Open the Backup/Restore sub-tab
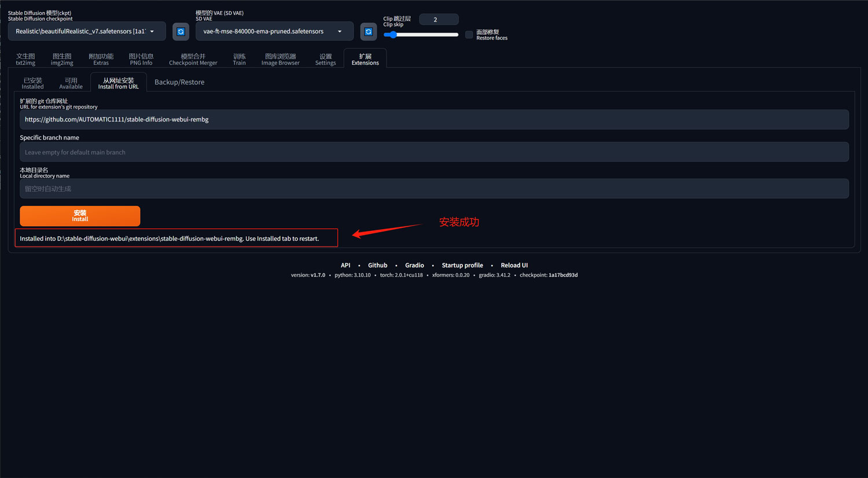Image resolution: width=868 pixels, height=478 pixels. (x=179, y=82)
